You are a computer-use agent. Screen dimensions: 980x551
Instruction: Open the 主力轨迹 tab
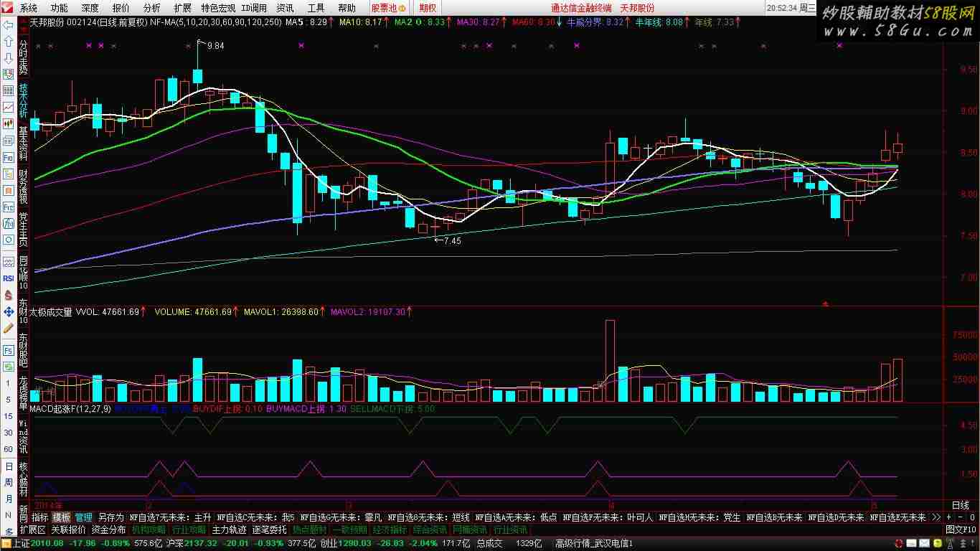tap(228, 529)
